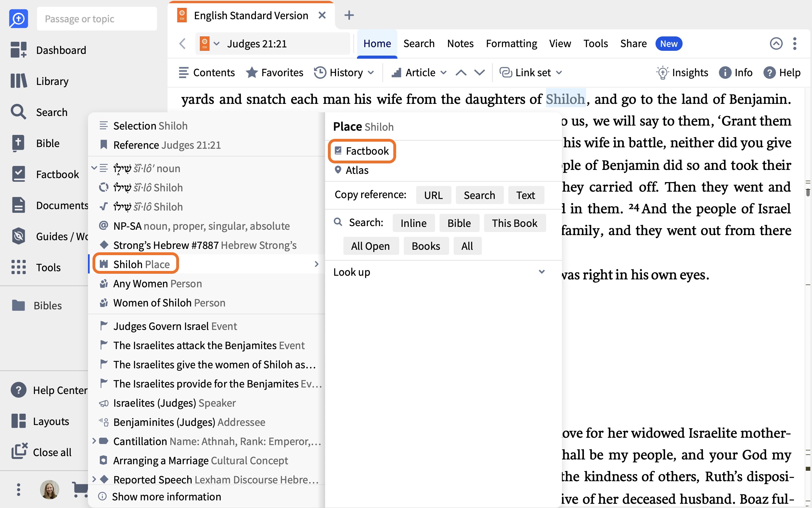Viewport: 812px width, 508px height.
Task: Open the Guides icon in sidebar
Action: [x=18, y=236]
